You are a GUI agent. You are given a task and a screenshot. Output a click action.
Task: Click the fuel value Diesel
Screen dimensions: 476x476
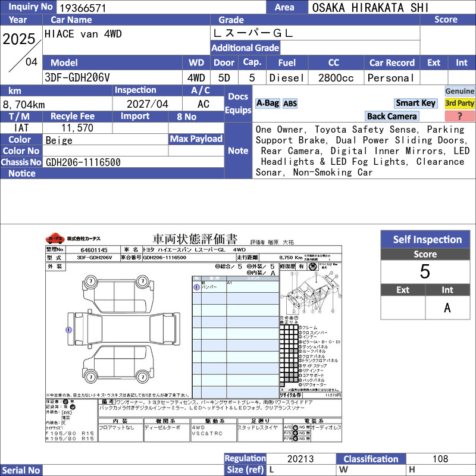tap(287, 78)
